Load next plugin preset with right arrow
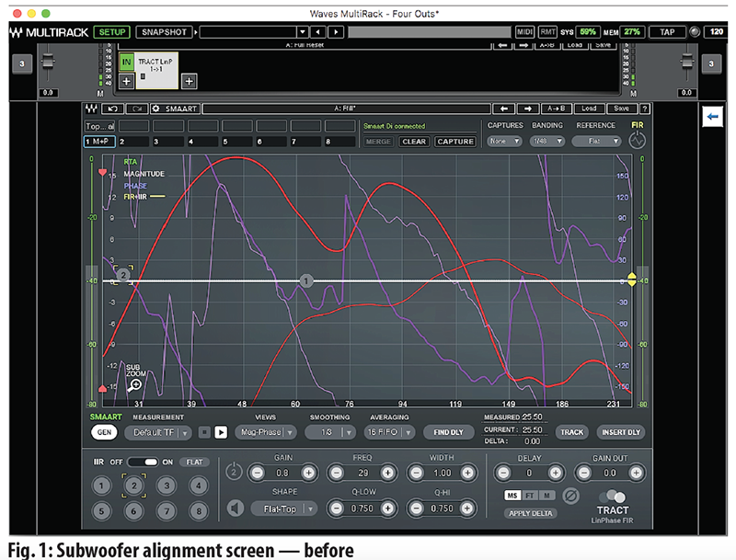This screenshot has height=560, width=736. pyautogui.click(x=528, y=109)
